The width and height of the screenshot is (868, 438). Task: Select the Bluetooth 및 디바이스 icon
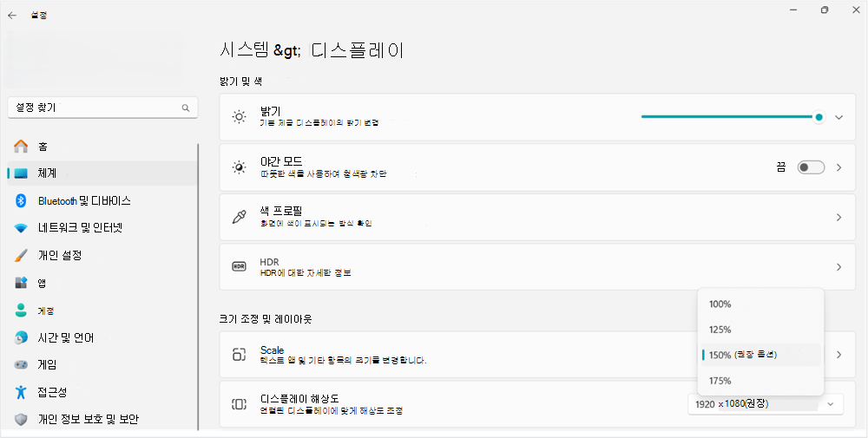21,200
